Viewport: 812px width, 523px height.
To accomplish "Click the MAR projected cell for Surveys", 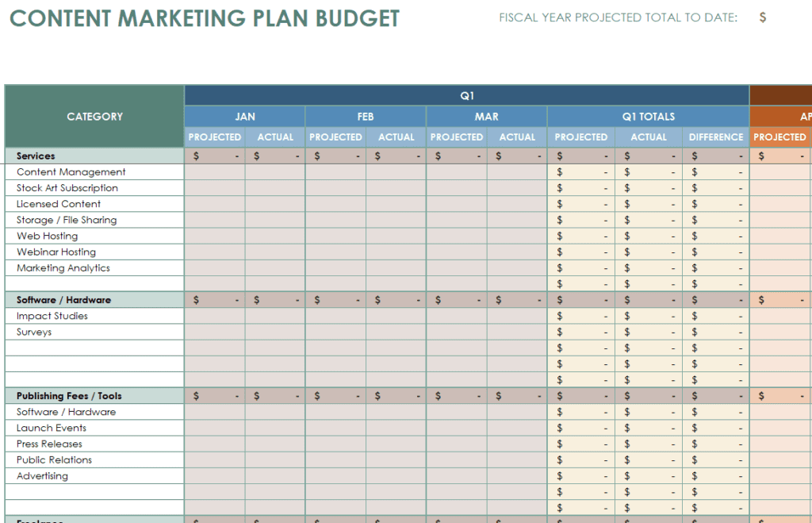I will point(457,333).
